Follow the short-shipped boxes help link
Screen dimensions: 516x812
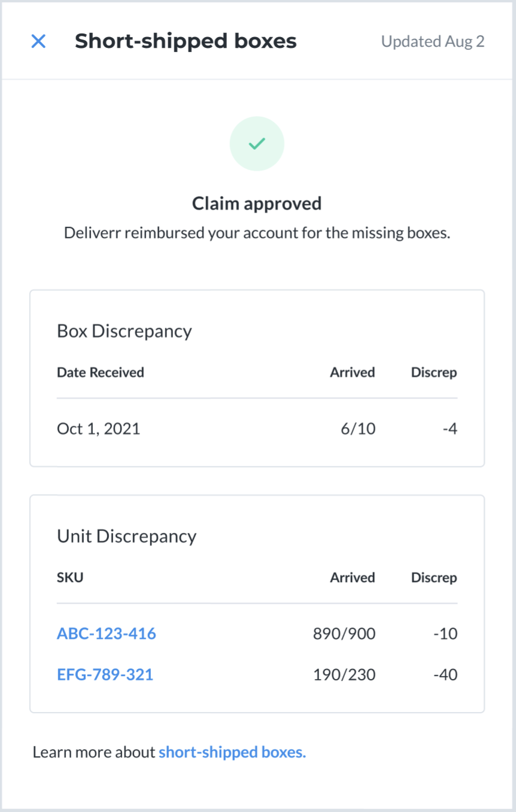pyautogui.click(x=232, y=752)
